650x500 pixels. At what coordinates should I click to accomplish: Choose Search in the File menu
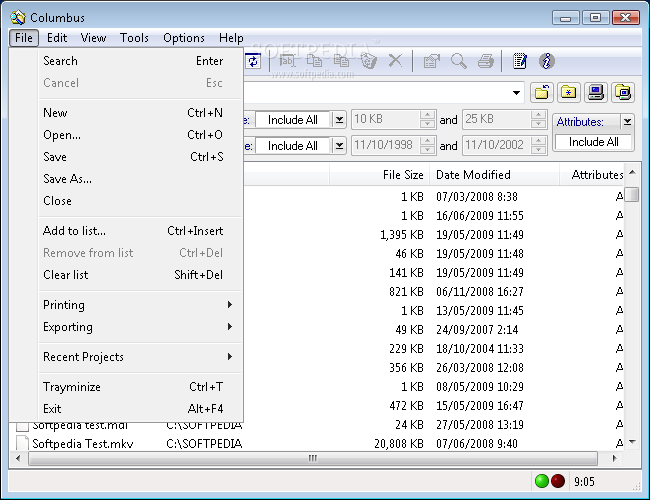coord(140,61)
